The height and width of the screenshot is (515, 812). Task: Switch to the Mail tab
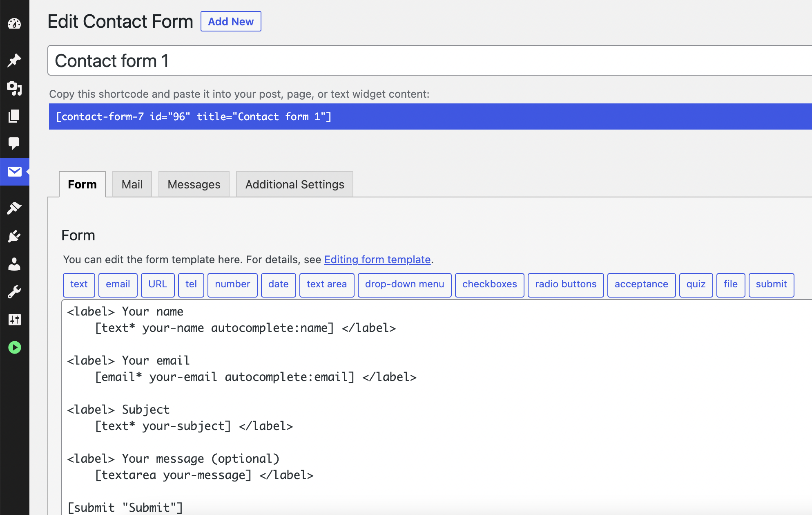(x=132, y=184)
